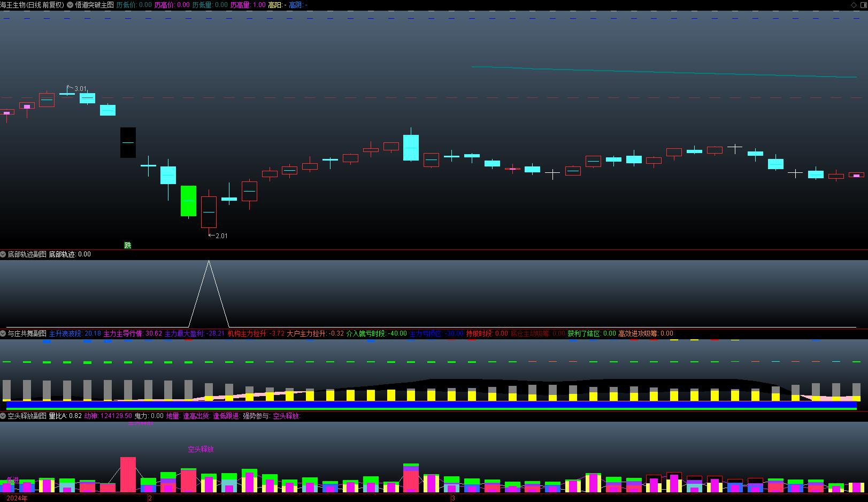Screen dimensions: 868x502
Task: Click the 主力最大盈利 -28.21 value
Action: [x=195, y=333]
